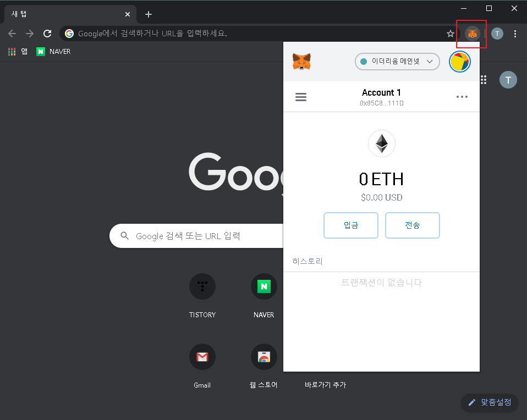Go back to previous page
Screen dimensions: 527x420
(12, 34)
